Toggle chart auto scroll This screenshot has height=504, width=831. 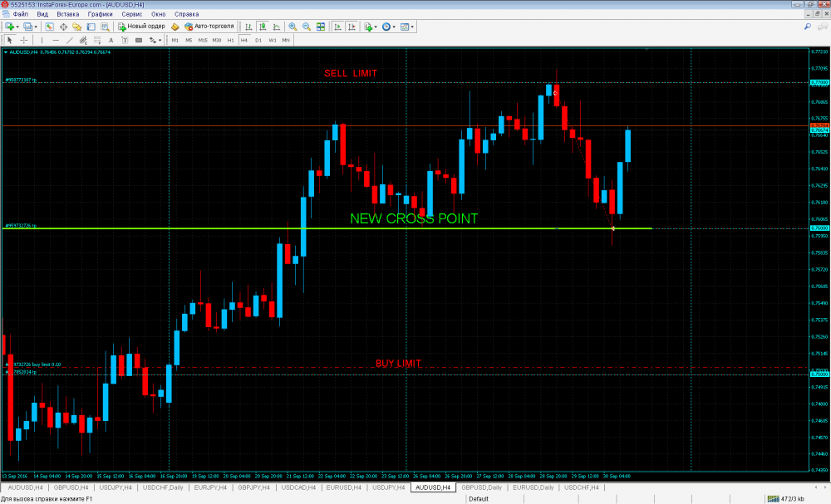coord(337,27)
